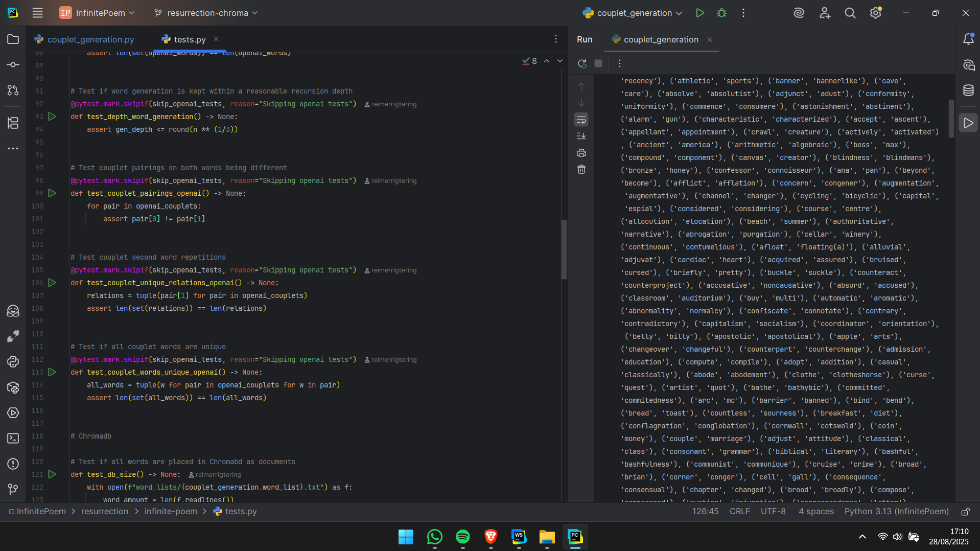This screenshot has width=980, height=551.
Task: Go to previous highlighted problem arrow
Action: (x=547, y=61)
